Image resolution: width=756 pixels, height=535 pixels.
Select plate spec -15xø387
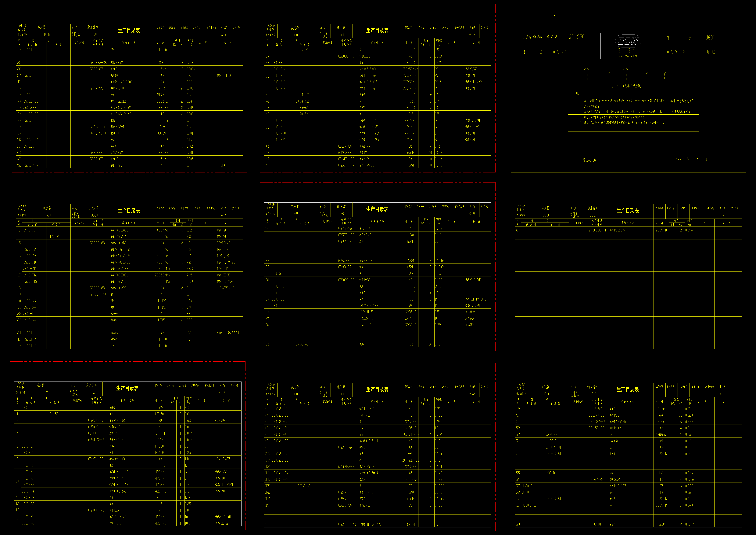coord(366,318)
